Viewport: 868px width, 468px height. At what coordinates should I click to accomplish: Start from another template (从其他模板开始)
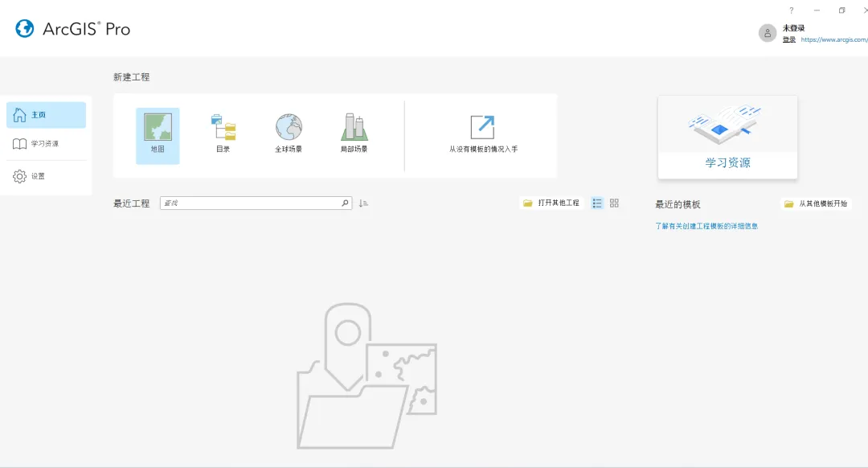(x=816, y=203)
